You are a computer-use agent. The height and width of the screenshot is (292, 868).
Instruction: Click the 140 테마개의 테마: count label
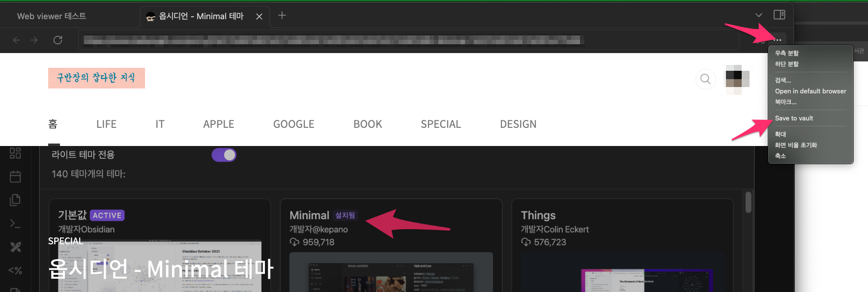coord(88,174)
